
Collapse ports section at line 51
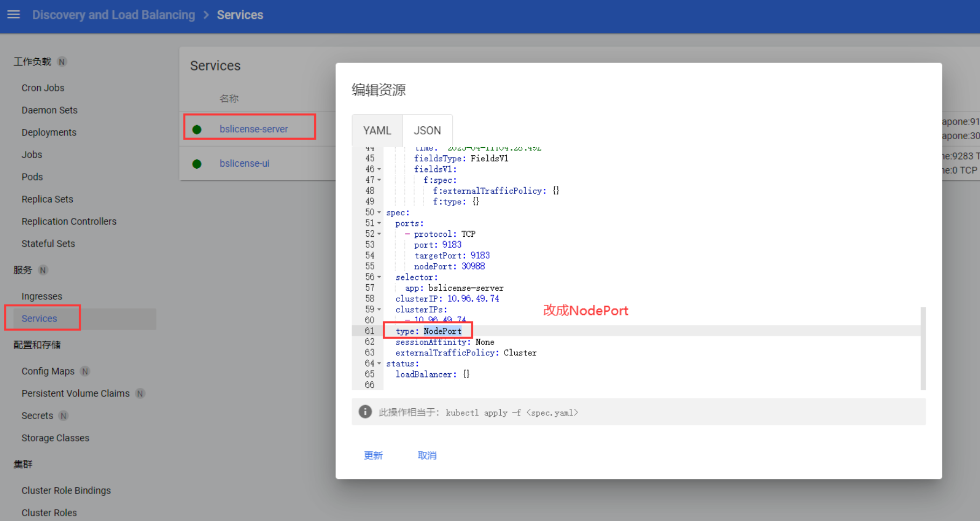(x=379, y=223)
